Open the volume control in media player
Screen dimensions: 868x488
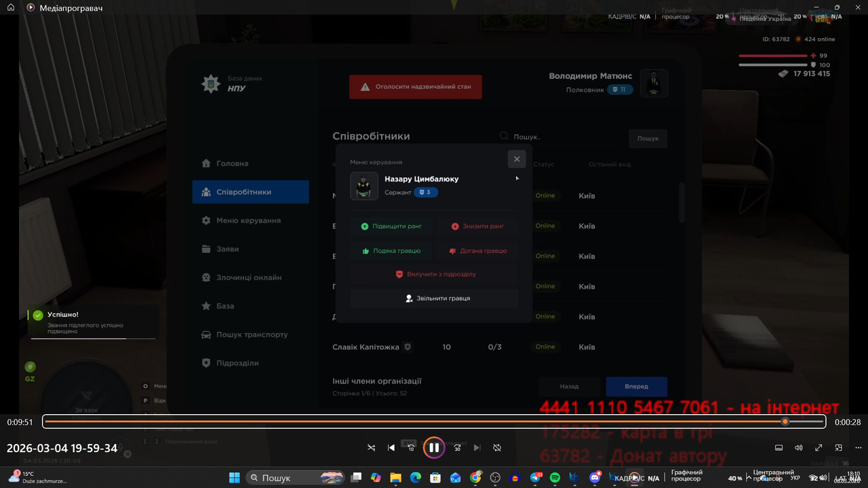(799, 447)
